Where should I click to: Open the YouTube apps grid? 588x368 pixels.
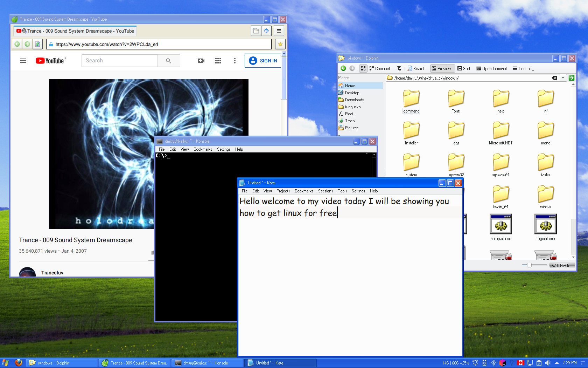pos(218,61)
